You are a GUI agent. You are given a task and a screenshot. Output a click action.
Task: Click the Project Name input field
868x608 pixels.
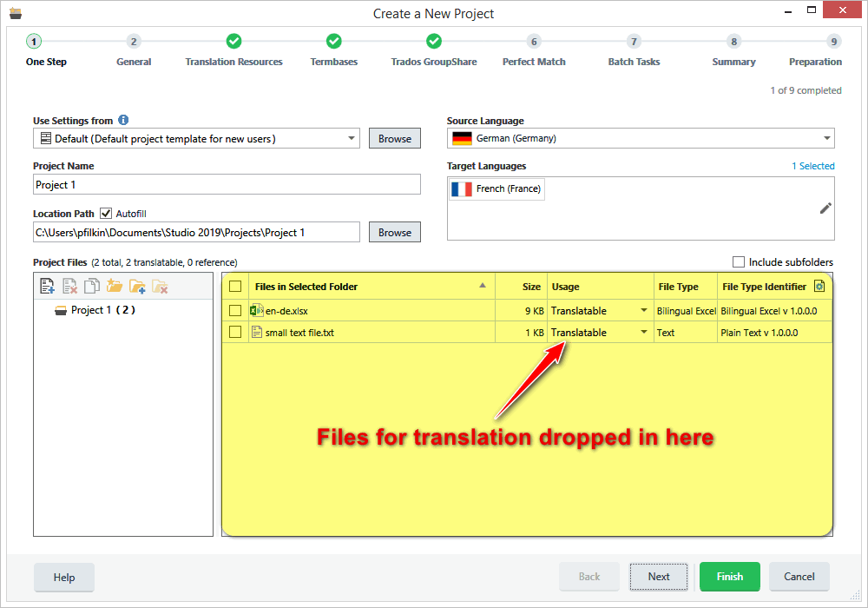coord(227,184)
